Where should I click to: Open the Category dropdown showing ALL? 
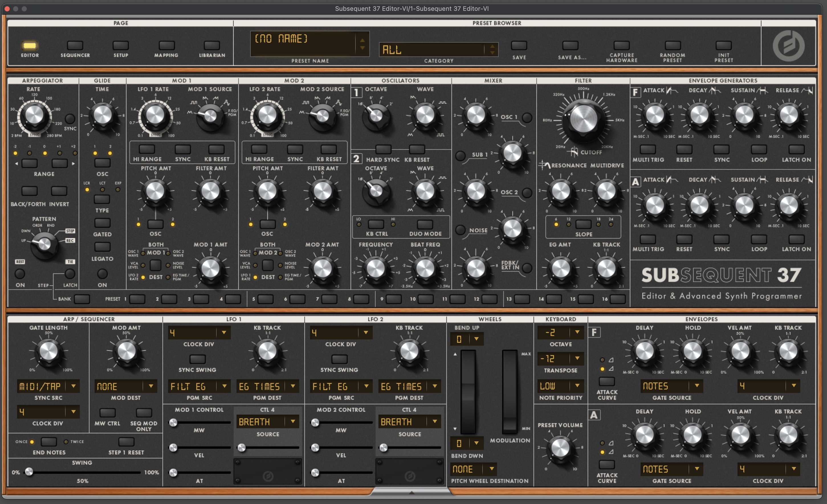point(438,50)
